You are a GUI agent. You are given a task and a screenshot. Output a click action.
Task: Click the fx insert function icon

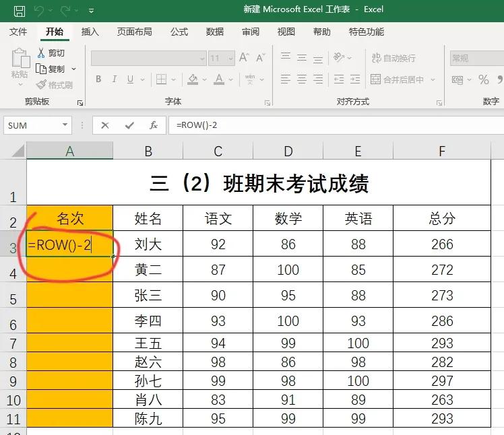tap(154, 125)
